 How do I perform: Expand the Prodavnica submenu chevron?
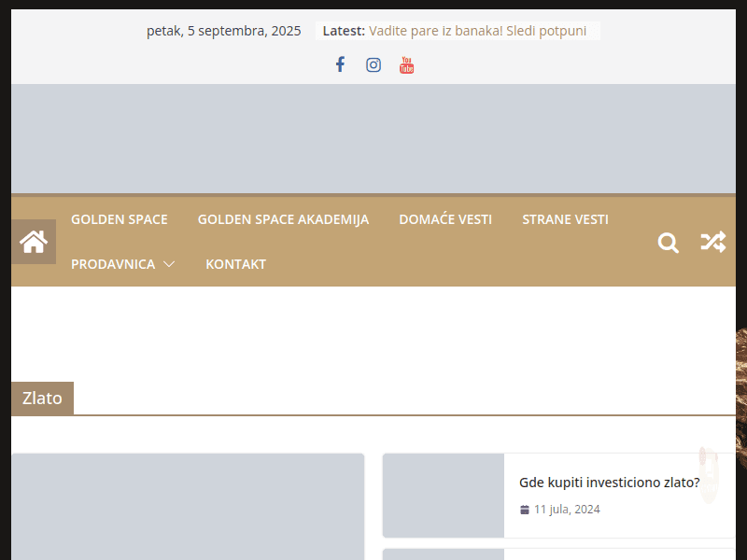tap(169, 264)
